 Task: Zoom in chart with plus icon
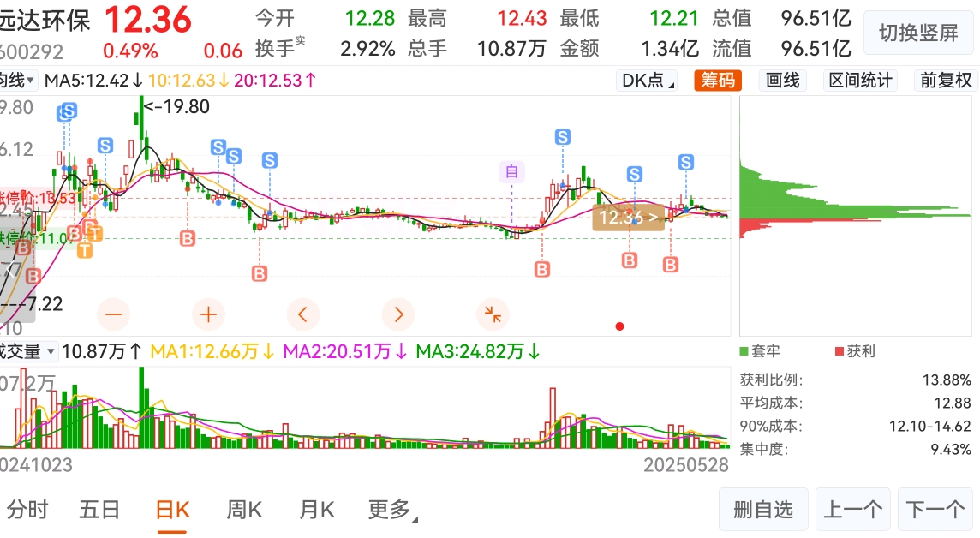[208, 314]
